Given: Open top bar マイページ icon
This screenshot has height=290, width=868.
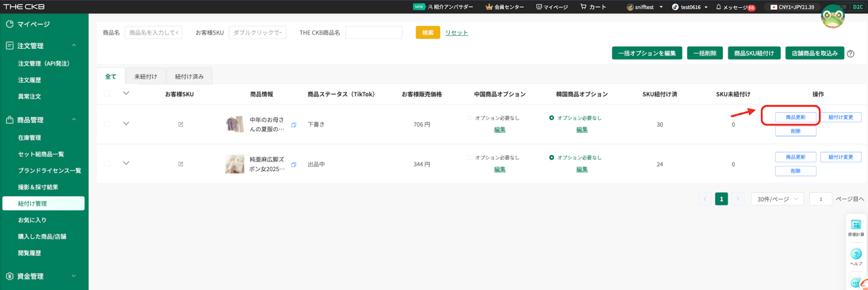Looking at the screenshot, I should point(539,7).
